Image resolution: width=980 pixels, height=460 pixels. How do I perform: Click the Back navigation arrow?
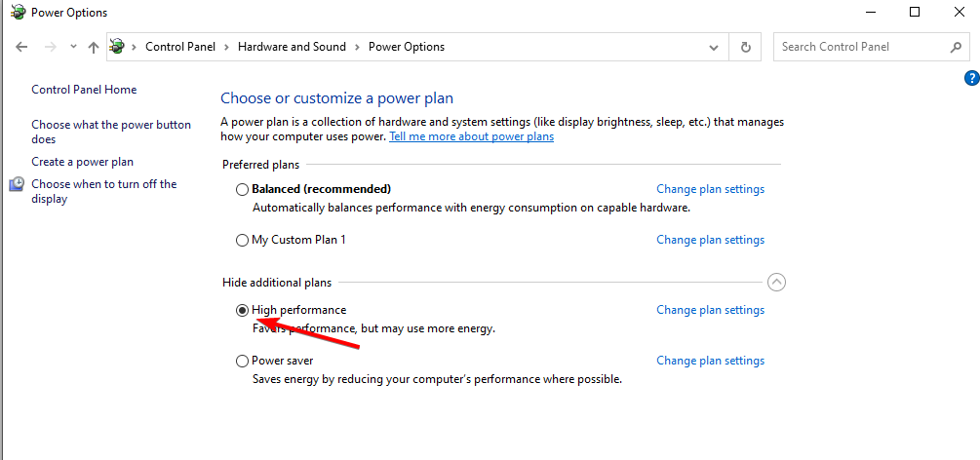coord(22,47)
